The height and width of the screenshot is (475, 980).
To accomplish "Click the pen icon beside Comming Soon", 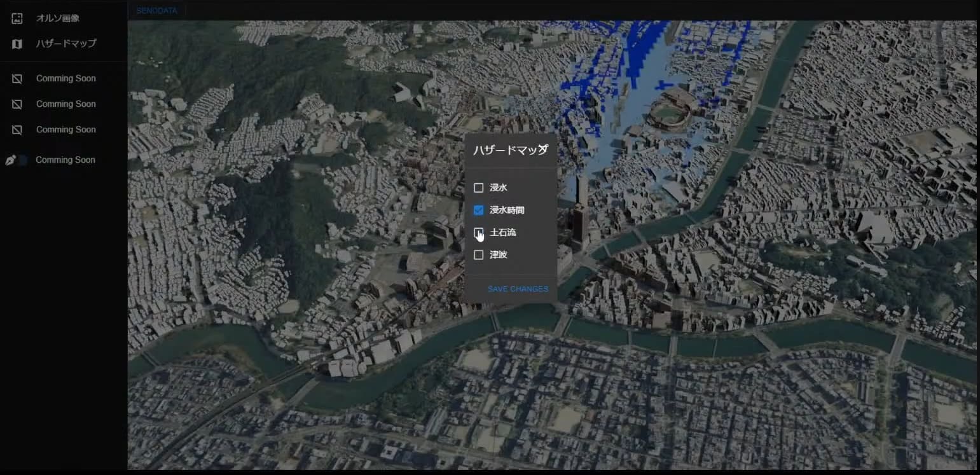I will click(11, 160).
